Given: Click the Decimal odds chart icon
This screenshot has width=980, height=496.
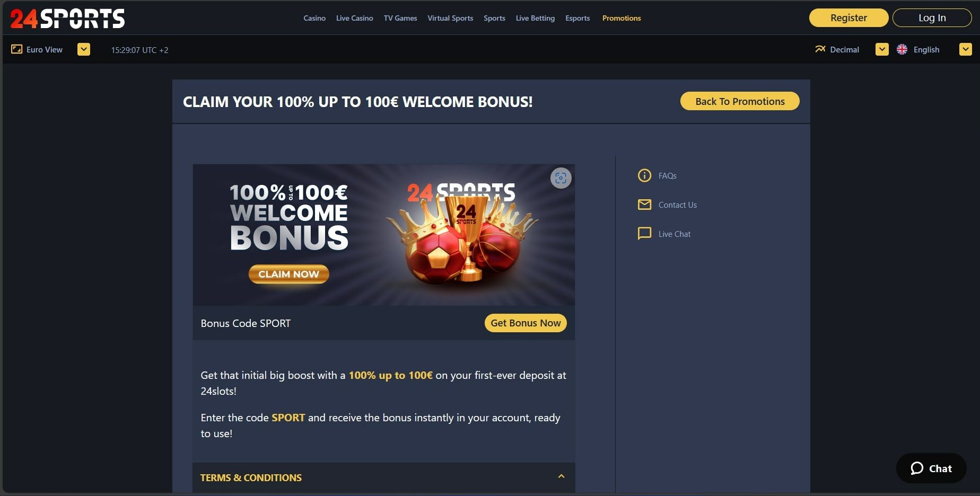Looking at the screenshot, I should click(820, 49).
